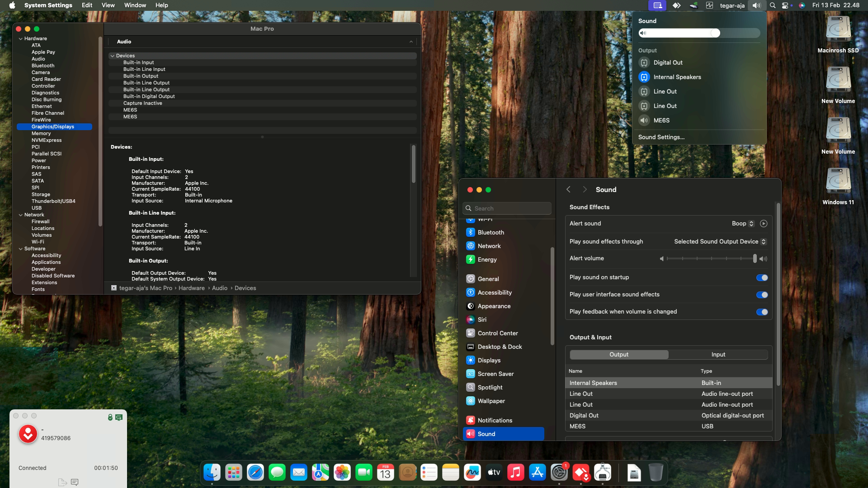
Task: Select ME6S output in the Sound menu popup
Action: click(699, 121)
